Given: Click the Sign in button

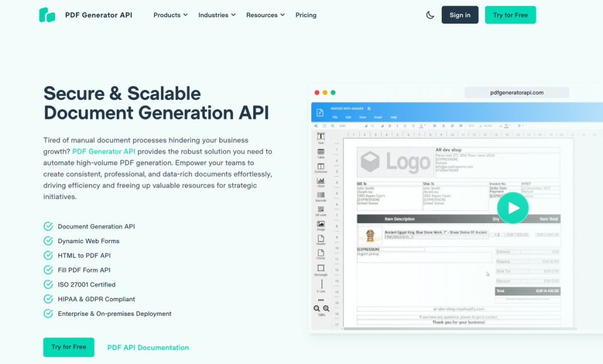Looking at the screenshot, I should pos(460,15).
